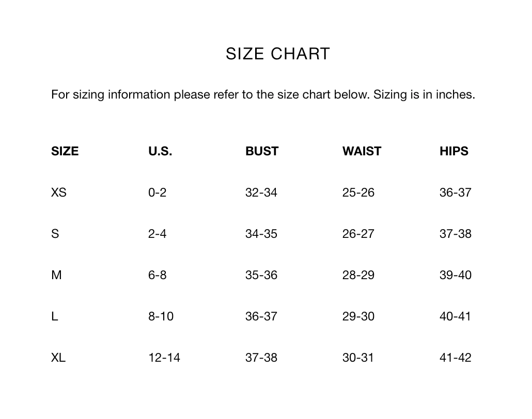Image resolution: width=532 pixels, height=419 pixels.
Task: Select the SIZE column header
Action: (65, 151)
